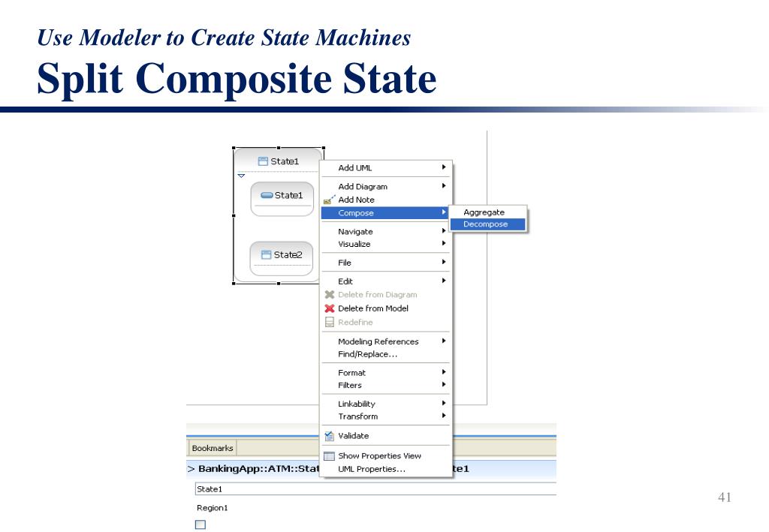Image resolution: width=769 pixels, height=532 pixels.
Task: Click the BankingApp::ATM properties header text
Action: (258, 469)
